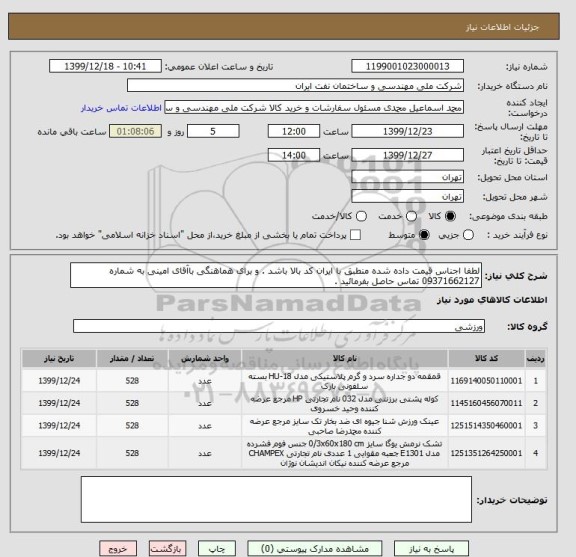This screenshot has height=557, width=576.
Task: Click the چاپ print button
Action: [217, 549]
